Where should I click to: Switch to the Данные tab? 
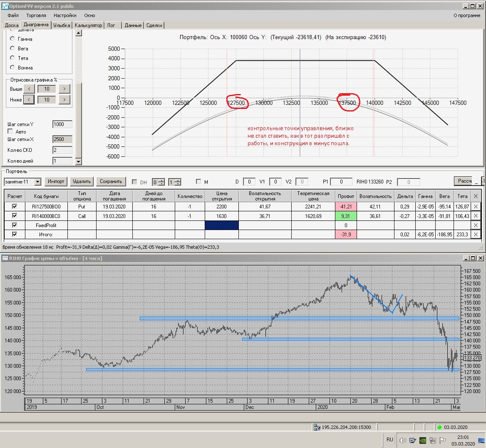click(133, 25)
